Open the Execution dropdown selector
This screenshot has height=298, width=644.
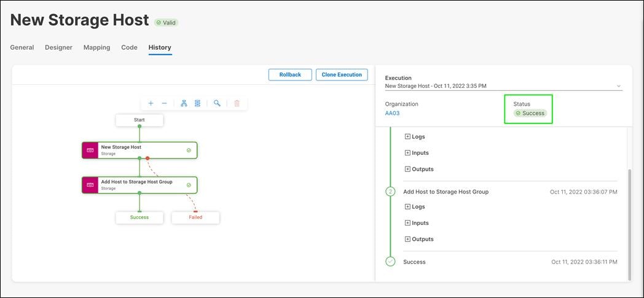[503, 86]
